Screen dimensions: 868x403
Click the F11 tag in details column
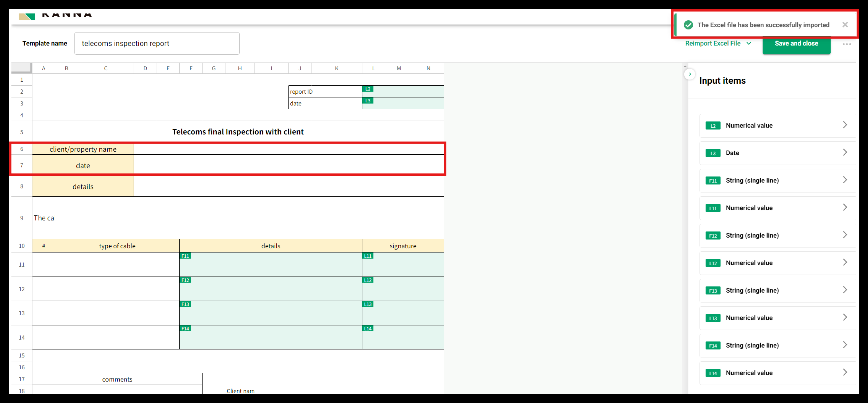pyautogui.click(x=185, y=256)
